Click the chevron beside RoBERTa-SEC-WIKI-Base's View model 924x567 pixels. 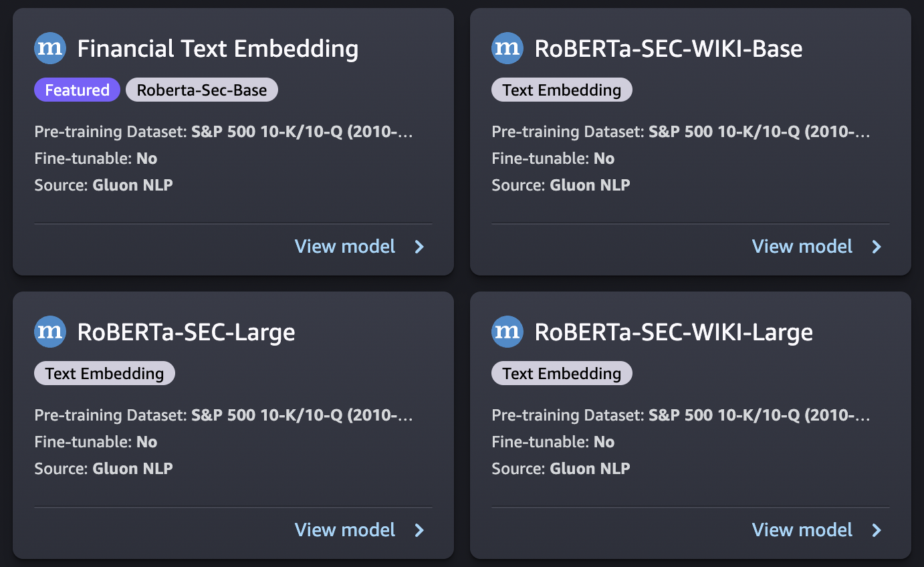click(x=876, y=247)
